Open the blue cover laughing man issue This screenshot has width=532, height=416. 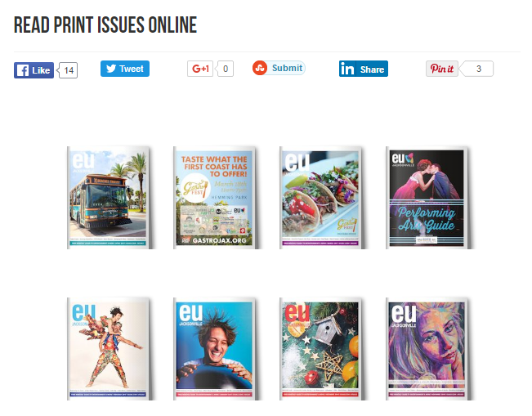[x=214, y=349]
